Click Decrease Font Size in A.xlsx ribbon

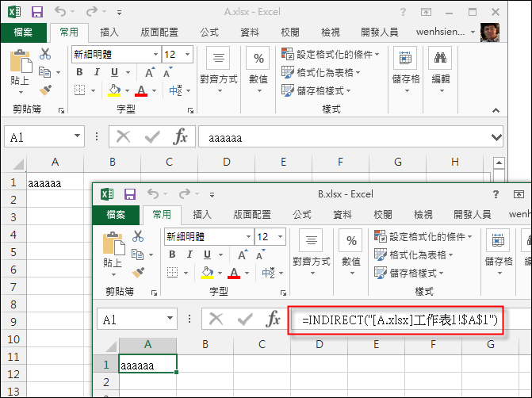(x=167, y=72)
